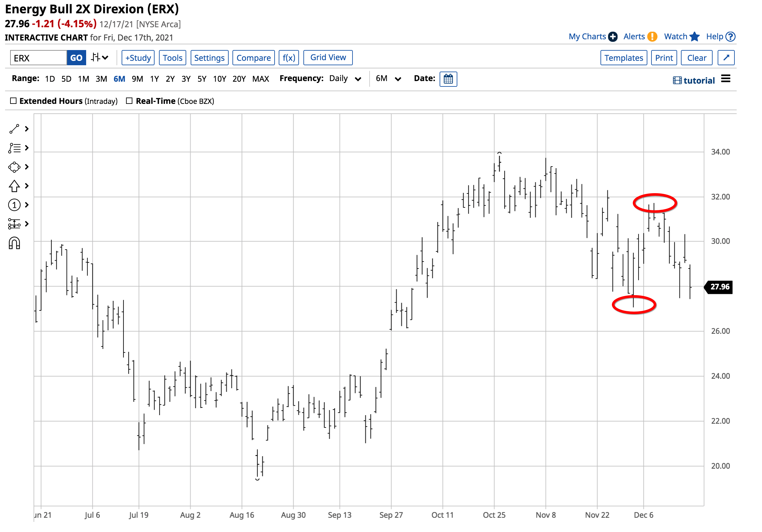Activate the magnet snap tool
762x532 pixels.
[14, 243]
